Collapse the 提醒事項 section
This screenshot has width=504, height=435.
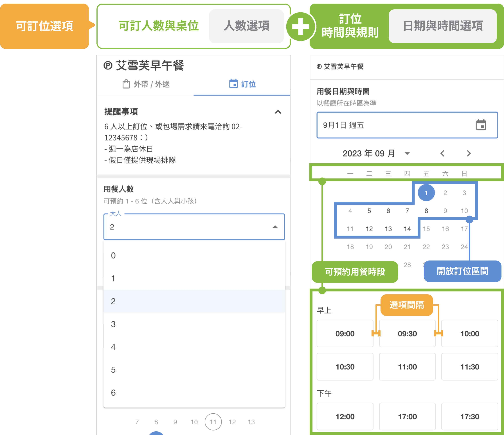pyautogui.click(x=278, y=112)
